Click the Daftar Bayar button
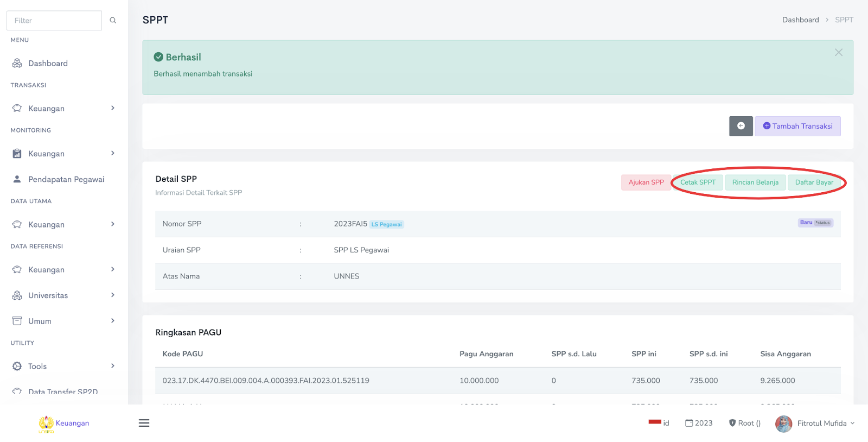 [814, 182]
